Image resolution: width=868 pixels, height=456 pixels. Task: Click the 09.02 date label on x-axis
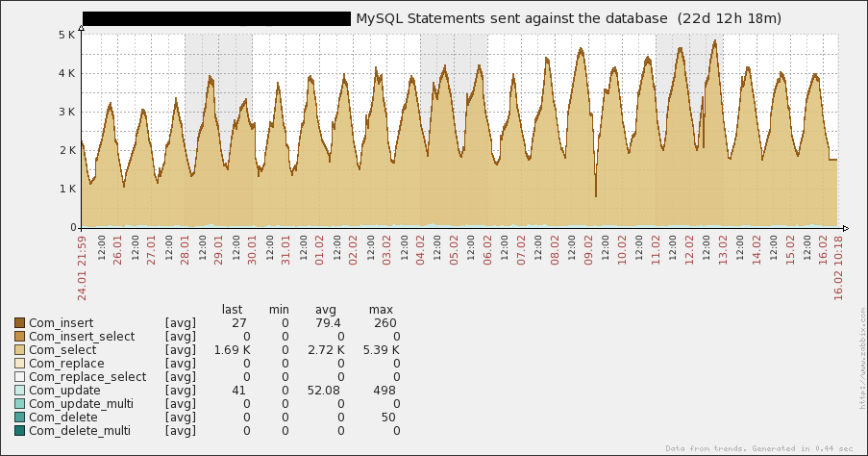coord(588,250)
